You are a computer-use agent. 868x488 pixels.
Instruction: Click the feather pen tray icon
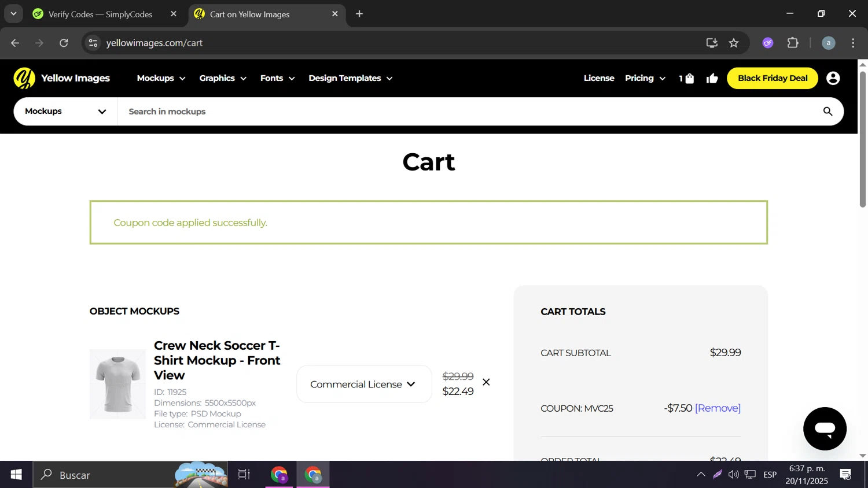pos(718,475)
